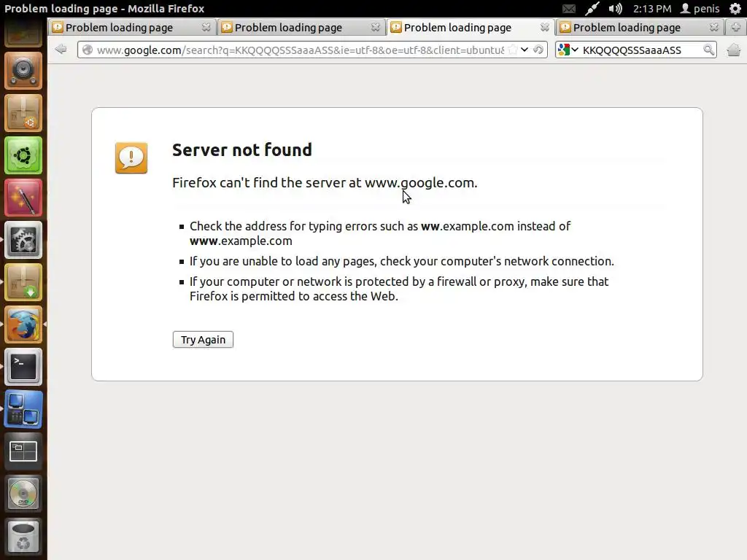The image size is (747, 560).
Task: Click the Server not found heading
Action: pos(242,150)
